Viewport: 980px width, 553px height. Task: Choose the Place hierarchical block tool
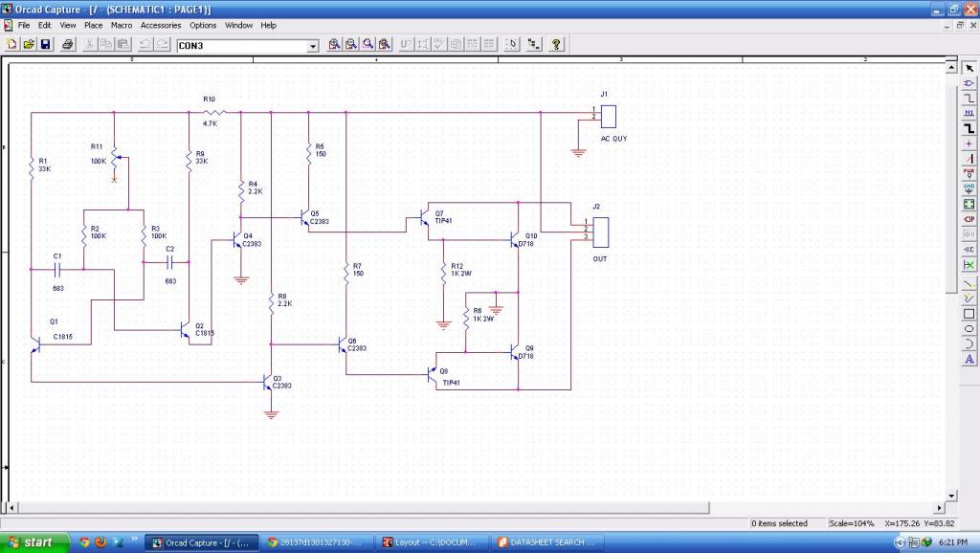coord(969,205)
